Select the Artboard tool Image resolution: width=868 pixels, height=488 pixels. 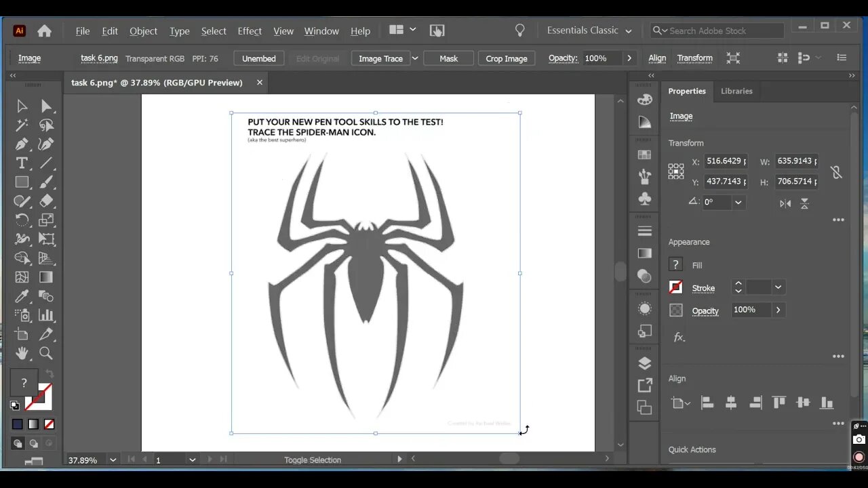coord(22,334)
